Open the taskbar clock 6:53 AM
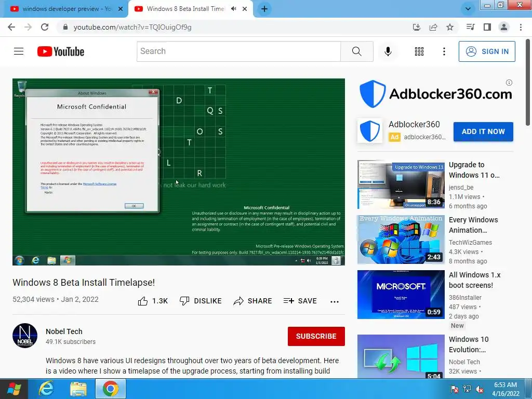The image size is (532, 399). (506, 389)
